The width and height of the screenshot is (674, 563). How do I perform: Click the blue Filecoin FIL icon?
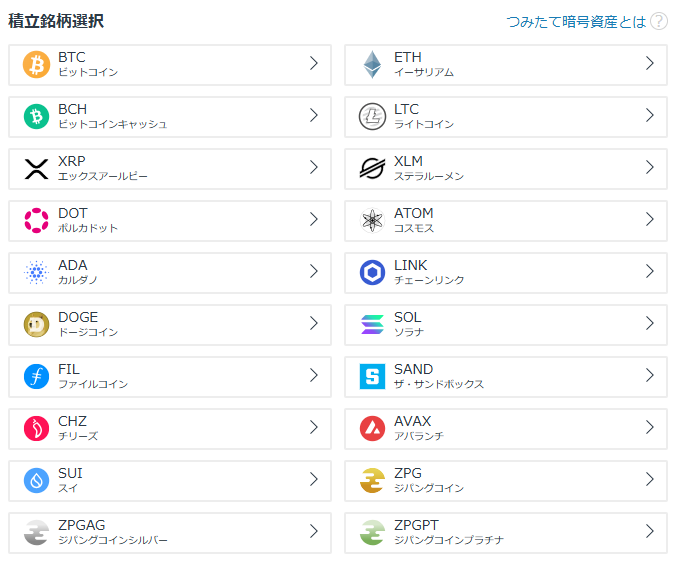[x=37, y=376]
